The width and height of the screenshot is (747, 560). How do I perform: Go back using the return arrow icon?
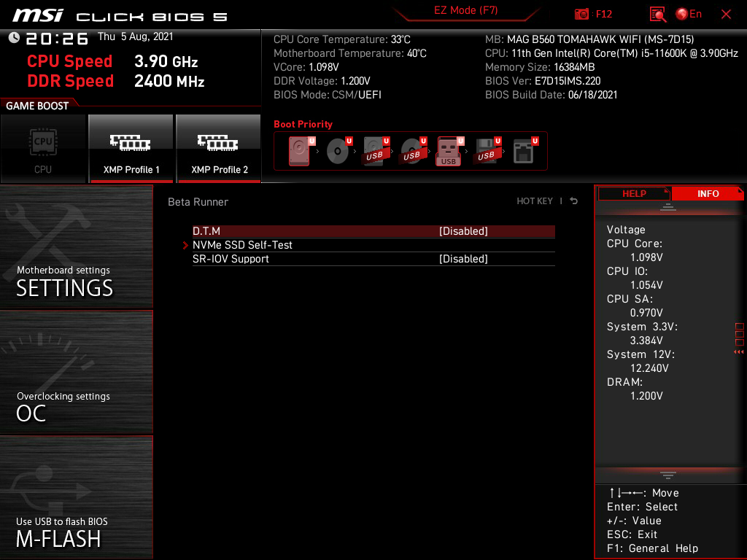pyautogui.click(x=574, y=201)
